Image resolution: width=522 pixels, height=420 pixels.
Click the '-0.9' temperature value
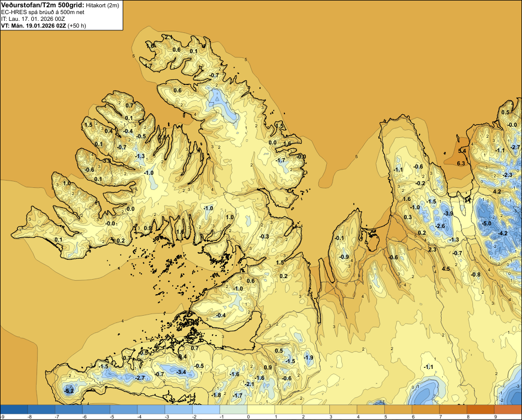pos(344,257)
